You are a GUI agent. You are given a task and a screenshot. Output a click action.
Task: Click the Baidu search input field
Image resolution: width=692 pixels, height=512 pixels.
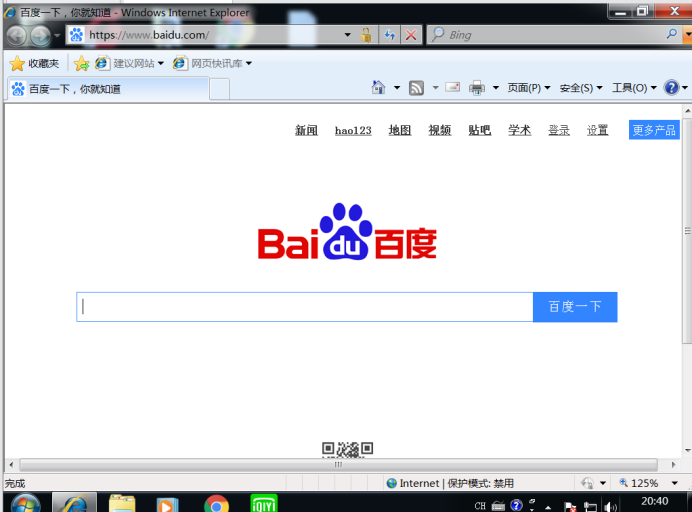pos(305,307)
